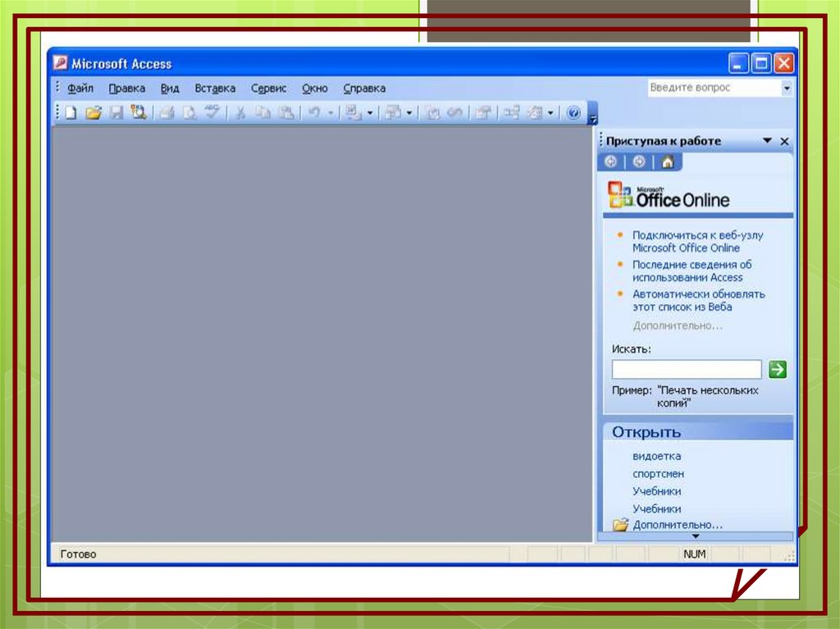This screenshot has height=629, width=840.
Task: Open the Приступая к работе pane dropdown
Action: click(767, 141)
